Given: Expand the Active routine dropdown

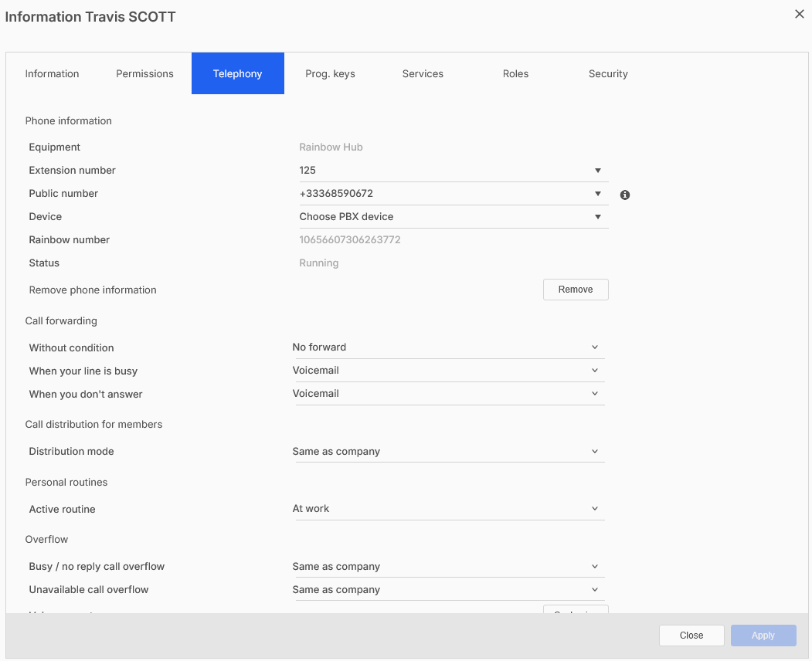Looking at the screenshot, I should 447,509.
